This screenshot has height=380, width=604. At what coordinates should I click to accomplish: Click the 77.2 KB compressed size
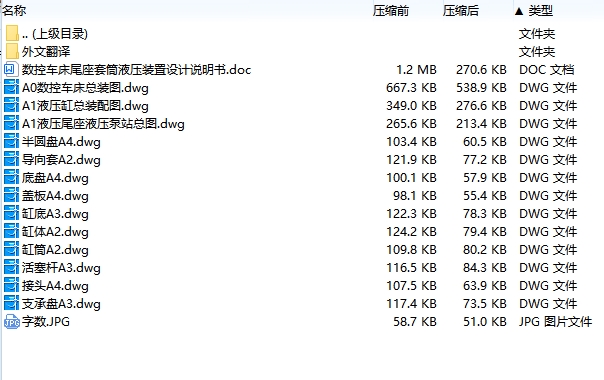(x=485, y=160)
